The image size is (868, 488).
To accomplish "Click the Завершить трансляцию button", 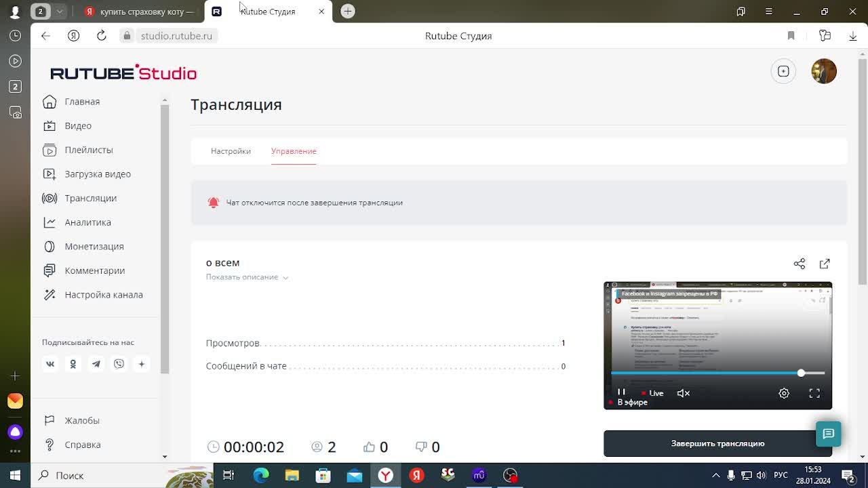I will 717,443.
